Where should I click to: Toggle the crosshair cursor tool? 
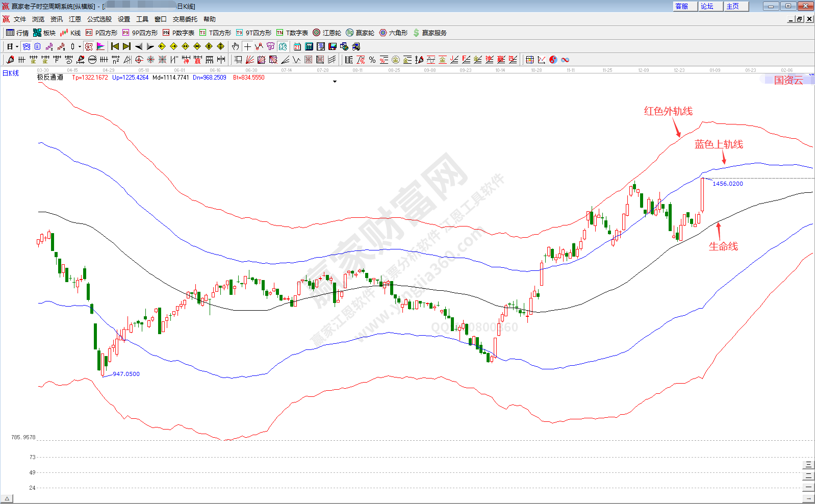[x=247, y=46]
